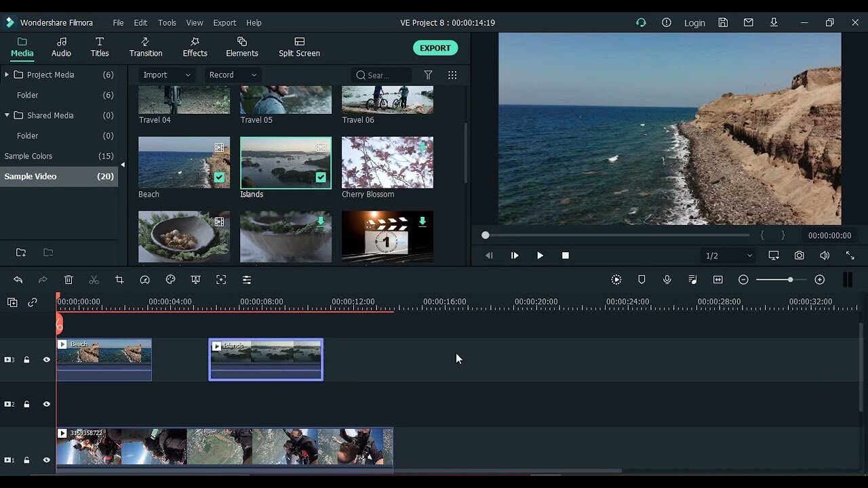Viewport: 868px width, 488px height.
Task: Open the Speed control icon
Action: point(144,279)
